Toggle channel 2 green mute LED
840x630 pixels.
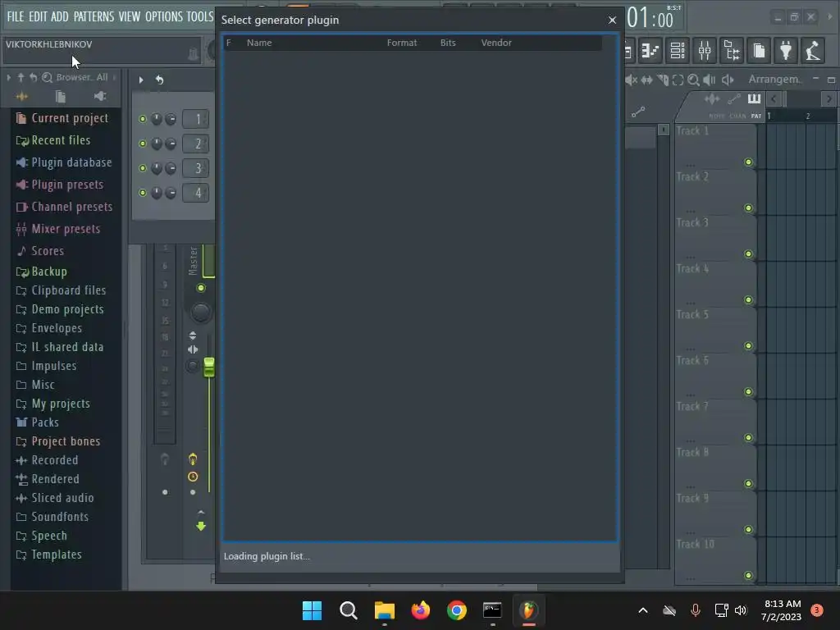tap(143, 144)
